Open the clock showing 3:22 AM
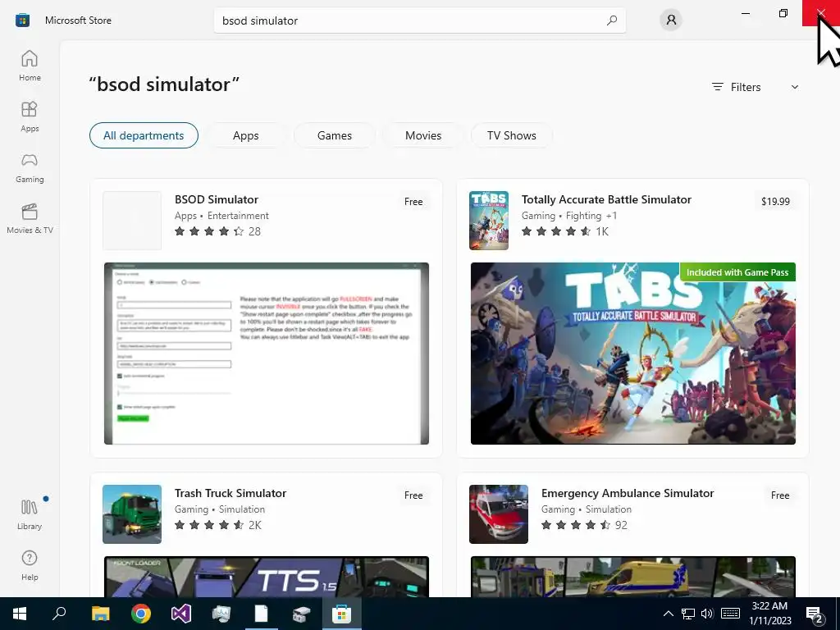 point(769,614)
